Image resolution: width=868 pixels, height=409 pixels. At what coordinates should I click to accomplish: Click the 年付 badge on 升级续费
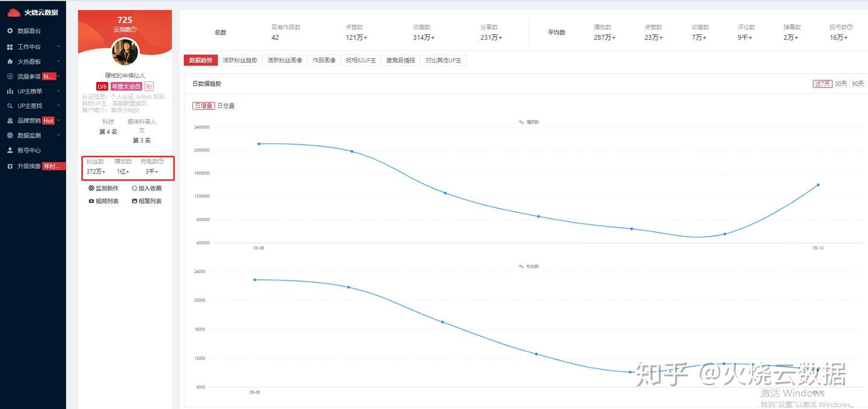point(54,166)
